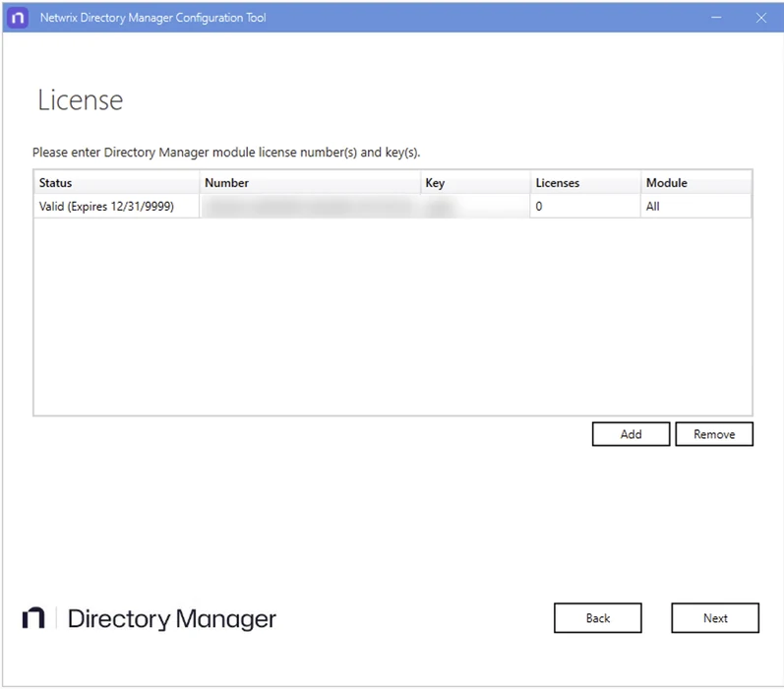This screenshot has height=689, width=784.
Task: Select the blurred license number cell
Action: click(310, 206)
